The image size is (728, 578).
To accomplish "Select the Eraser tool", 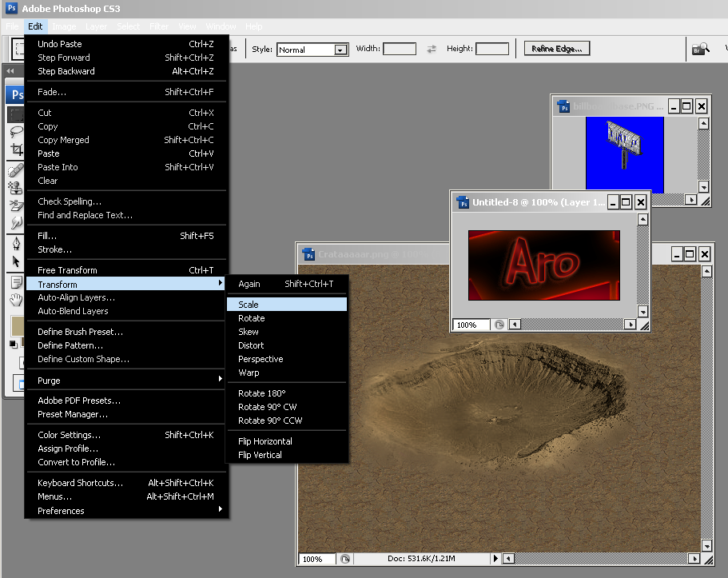I will pos(16,205).
